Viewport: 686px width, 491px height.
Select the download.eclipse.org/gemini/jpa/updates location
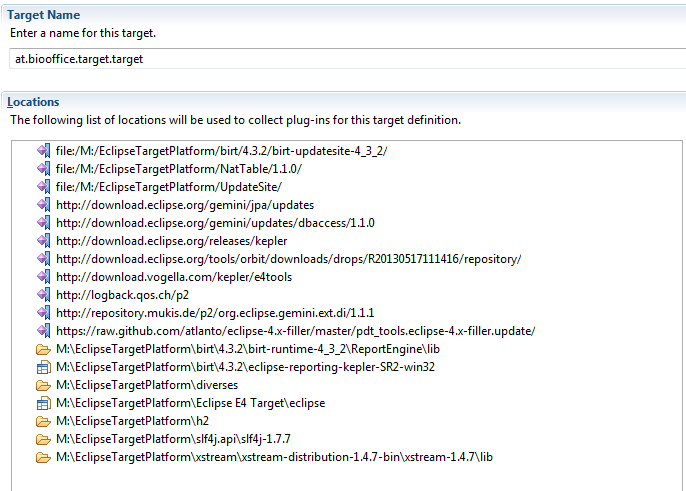(x=185, y=205)
